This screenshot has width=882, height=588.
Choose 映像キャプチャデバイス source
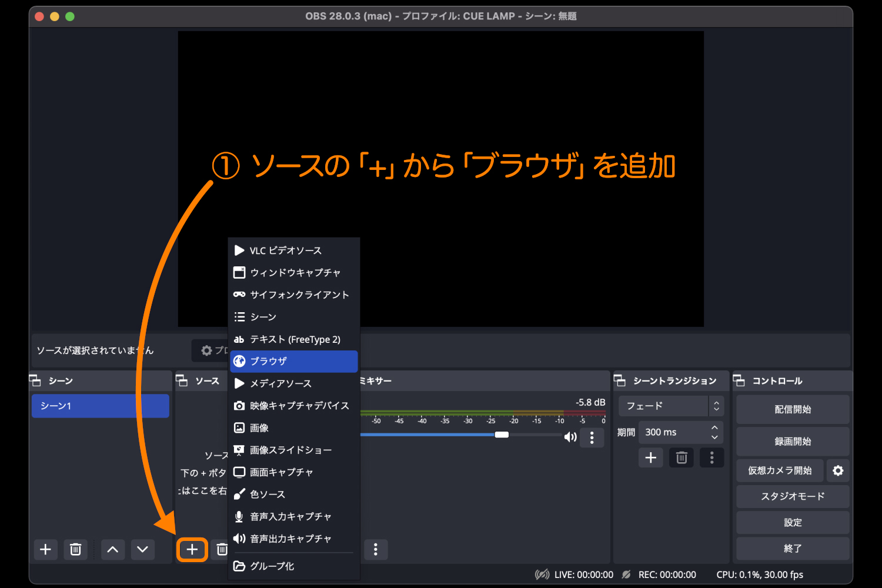tap(294, 406)
